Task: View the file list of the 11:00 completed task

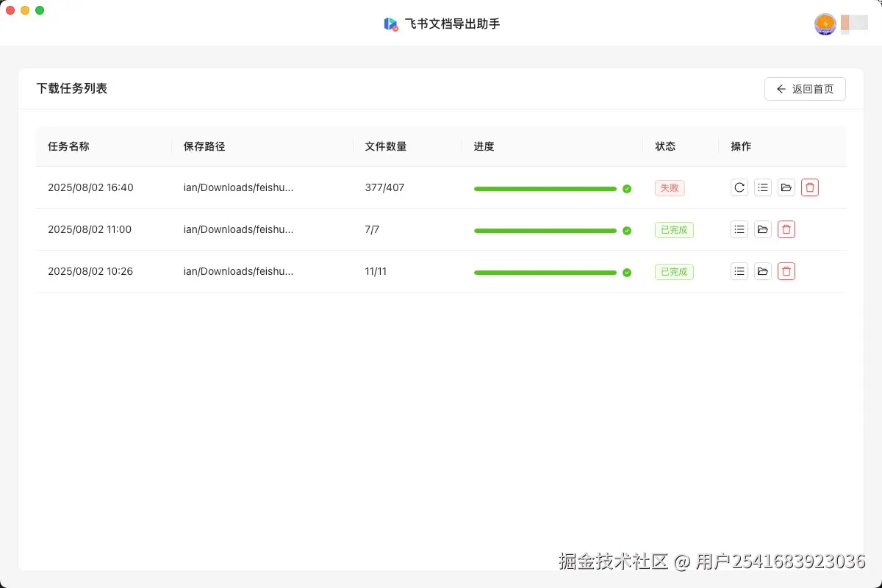Action: pos(739,229)
